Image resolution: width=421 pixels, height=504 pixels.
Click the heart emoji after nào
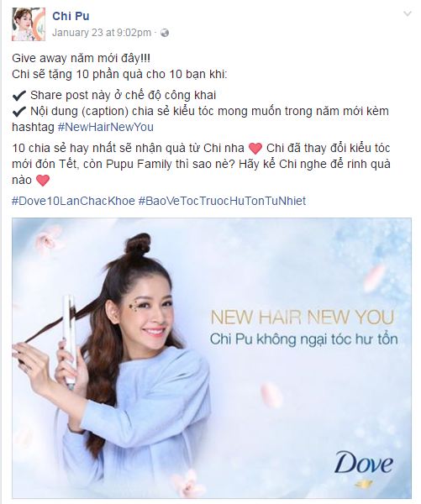coord(43,180)
